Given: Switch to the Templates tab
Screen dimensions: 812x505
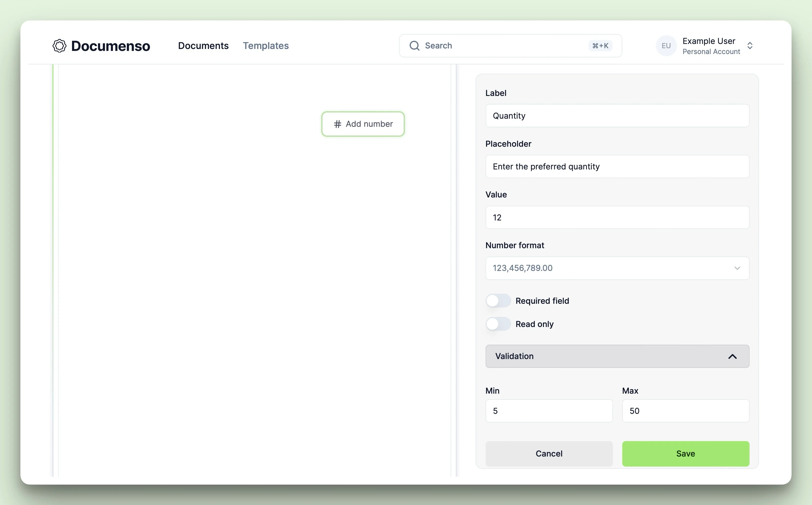Looking at the screenshot, I should [x=266, y=46].
